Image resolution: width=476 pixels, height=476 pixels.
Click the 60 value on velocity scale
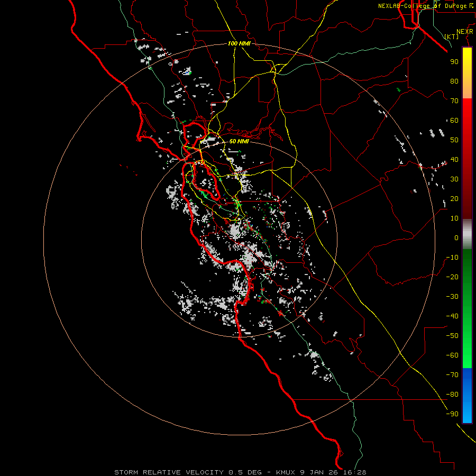454,120
